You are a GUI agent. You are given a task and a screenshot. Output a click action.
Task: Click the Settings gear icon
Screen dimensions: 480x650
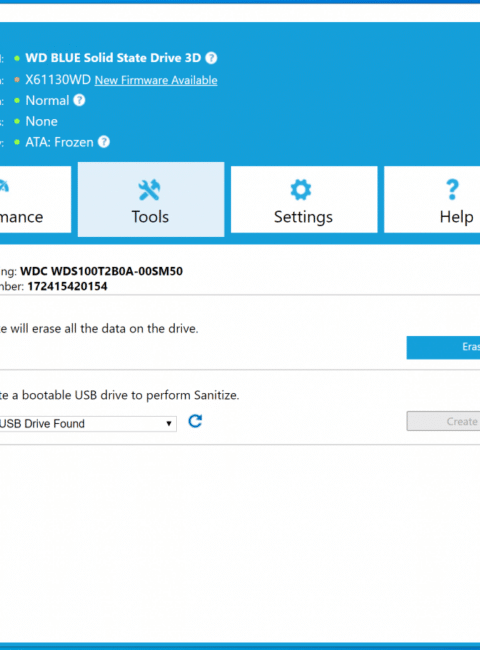coord(301,189)
